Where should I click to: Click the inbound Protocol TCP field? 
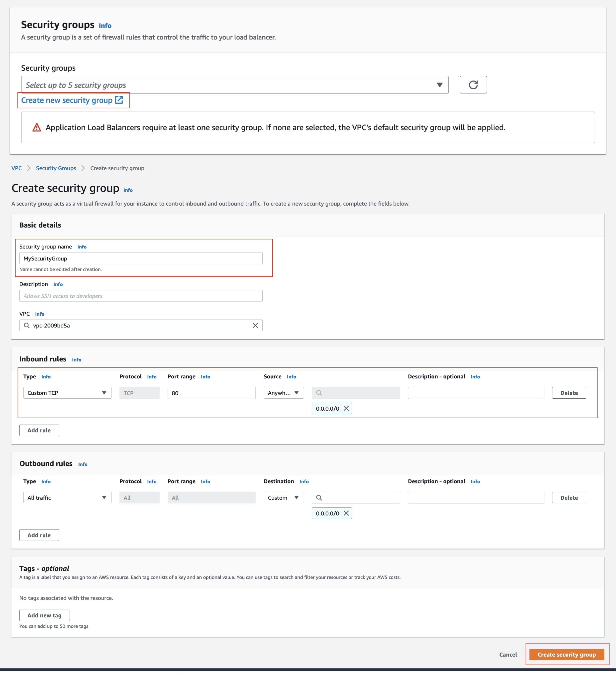click(139, 393)
